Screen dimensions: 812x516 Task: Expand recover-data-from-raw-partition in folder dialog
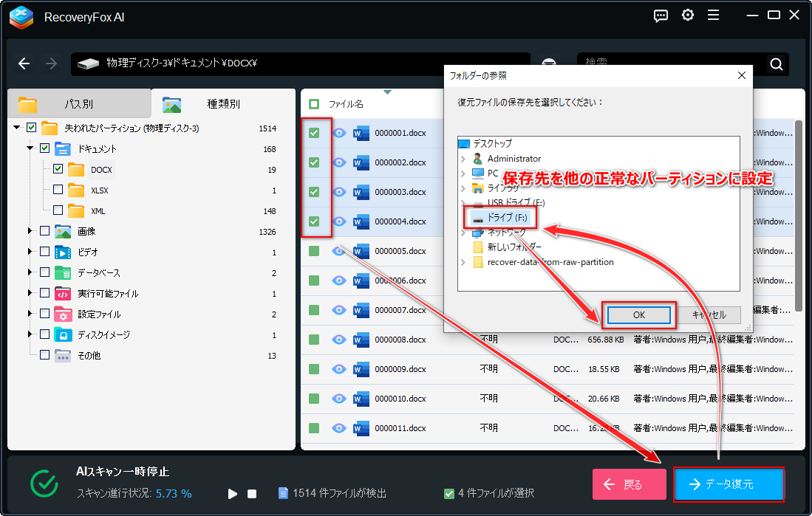[x=463, y=262]
